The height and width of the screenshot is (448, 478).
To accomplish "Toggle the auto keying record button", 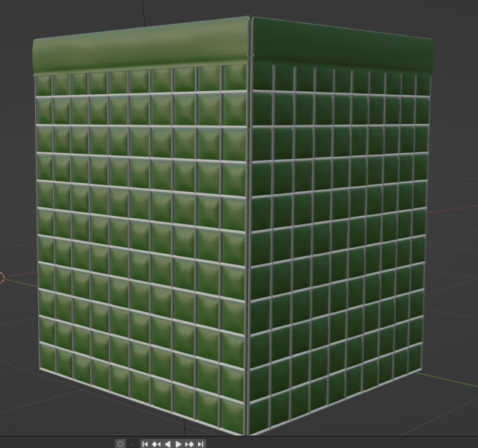I will click(x=121, y=444).
